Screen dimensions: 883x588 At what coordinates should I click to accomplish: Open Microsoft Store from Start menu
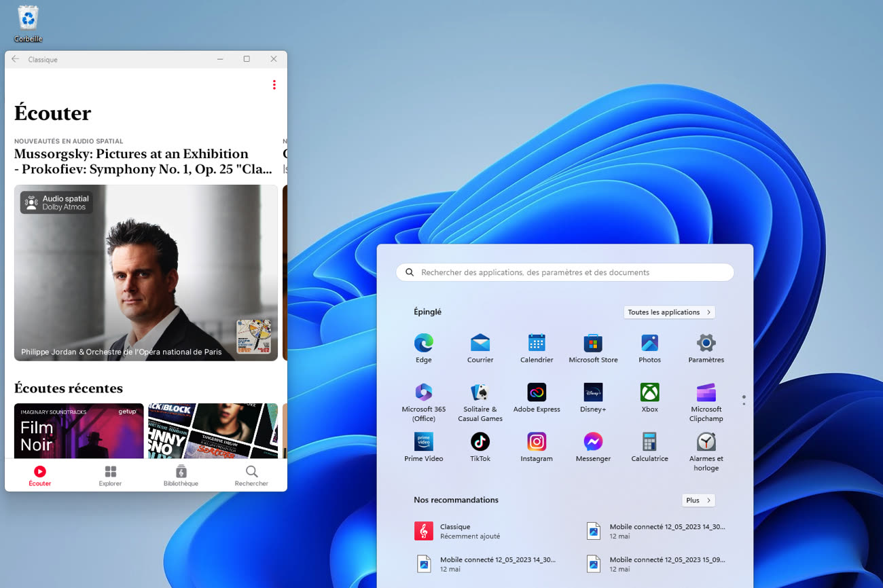tap(593, 348)
